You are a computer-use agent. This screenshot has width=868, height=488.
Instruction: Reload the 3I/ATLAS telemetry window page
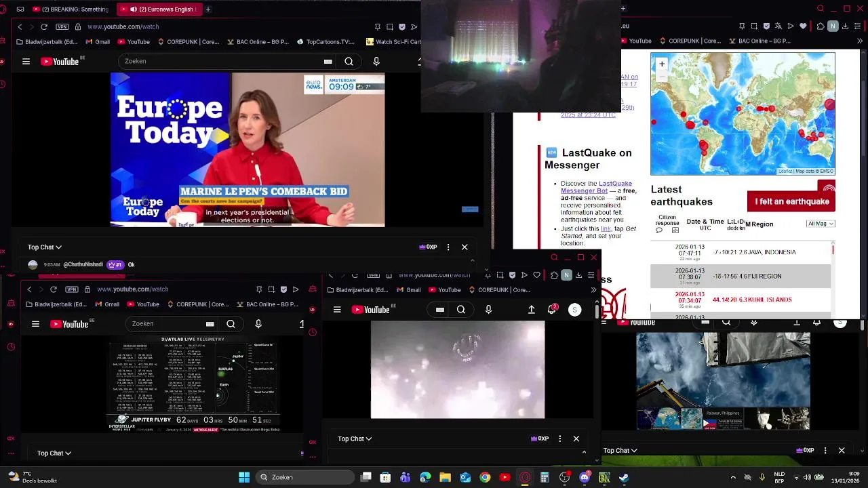click(x=54, y=289)
